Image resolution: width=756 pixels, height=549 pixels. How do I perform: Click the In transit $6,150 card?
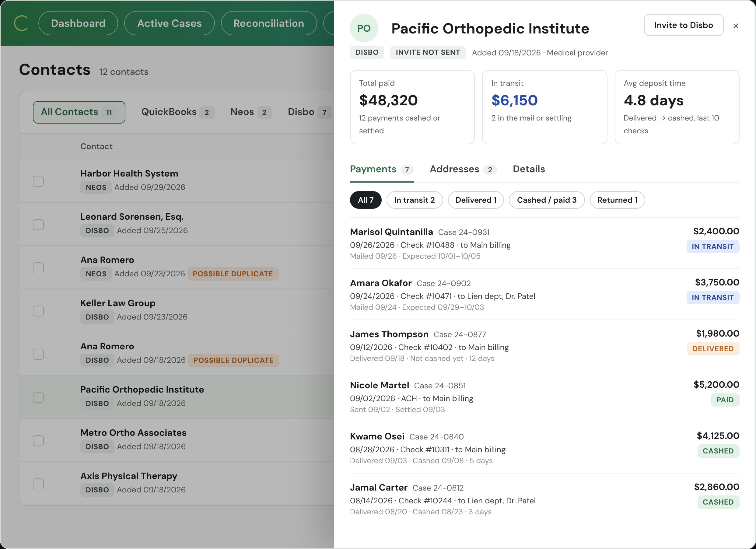544,107
